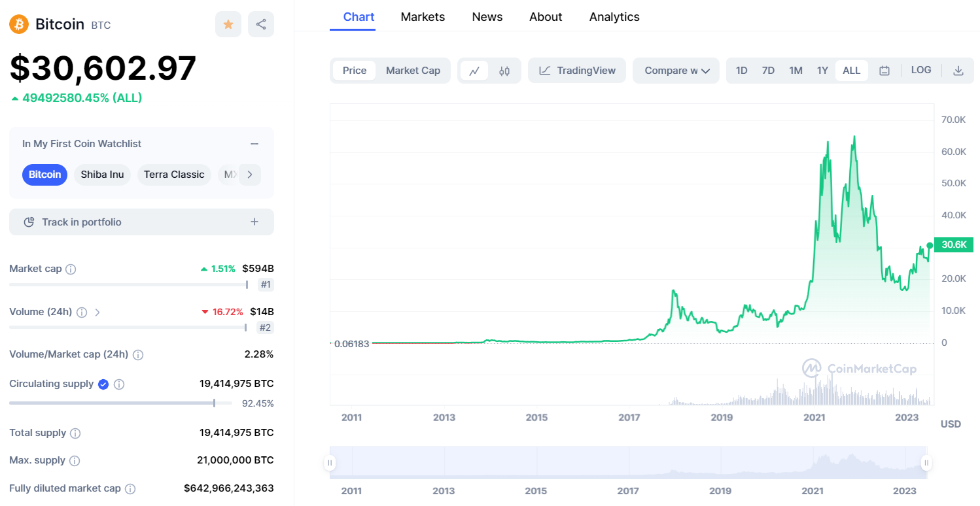The height and width of the screenshot is (506, 980).
Task: Click the 21,000,000 BTC max supply value
Action: click(x=236, y=460)
